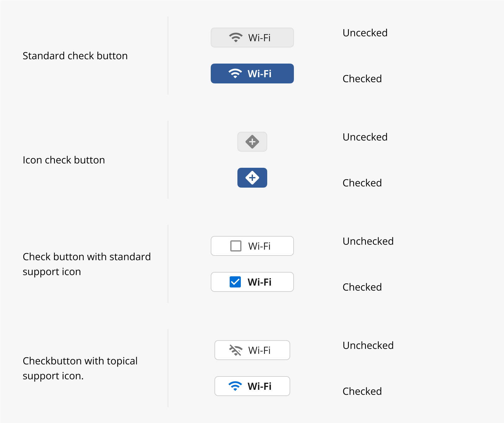Viewport: 504px width, 423px height.
Task: Click the gray diamond plus icon button
Action: coord(252,142)
